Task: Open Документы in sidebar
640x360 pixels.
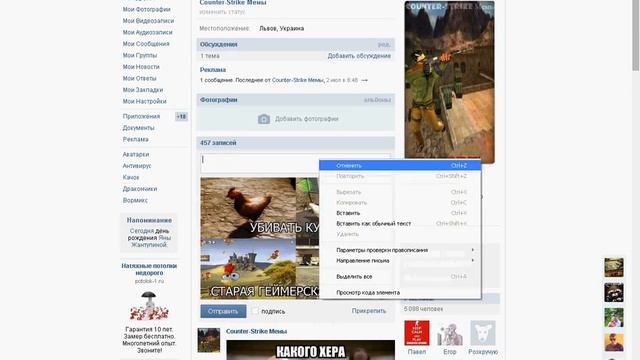Action: click(x=138, y=128)
